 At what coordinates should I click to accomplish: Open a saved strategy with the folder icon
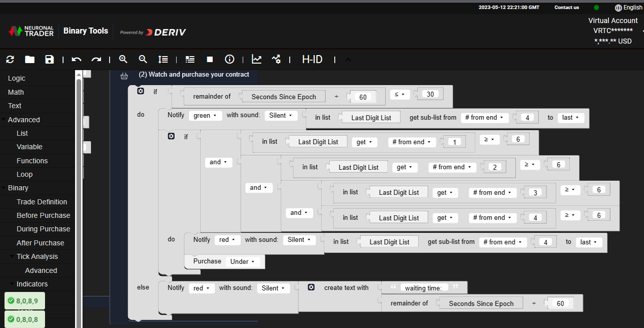click(x=30, y=59)
